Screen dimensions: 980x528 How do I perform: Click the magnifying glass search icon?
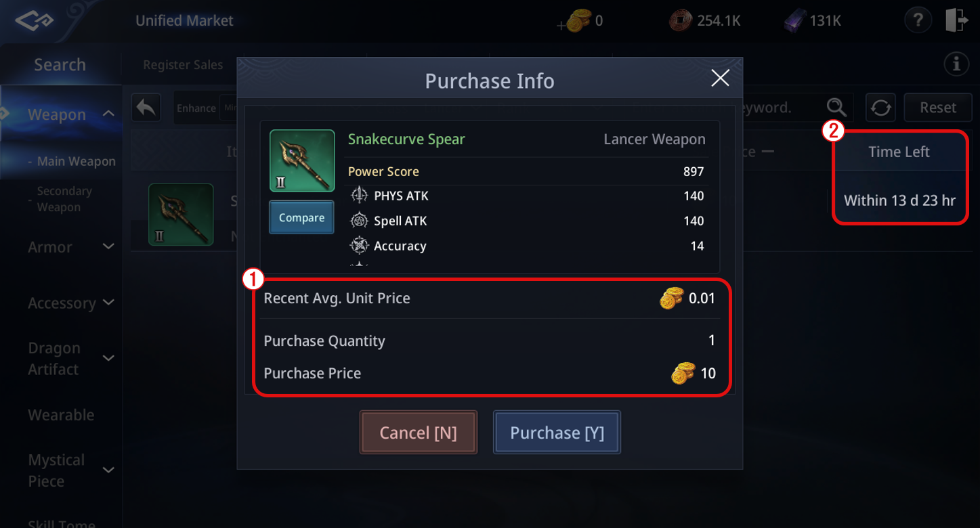836,107
